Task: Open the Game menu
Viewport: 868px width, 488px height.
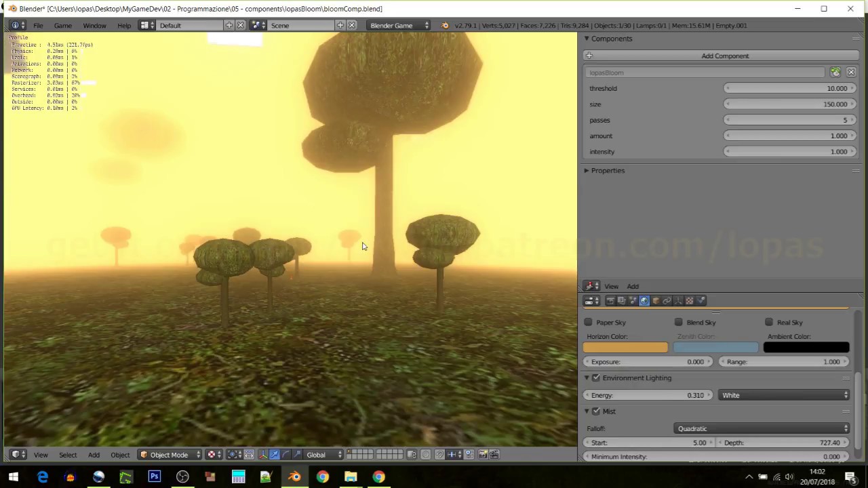Action: [x=62, y=25]
